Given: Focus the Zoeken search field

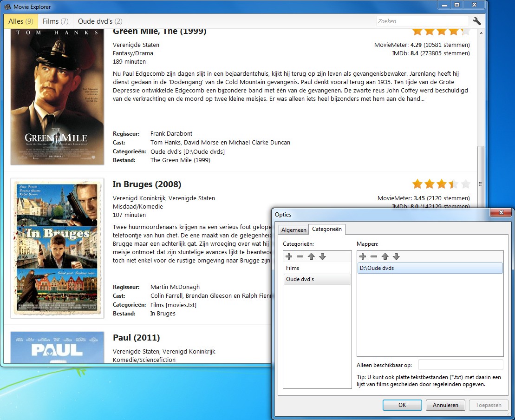Looking at the screenshot, I should click(x=423, y=21).
